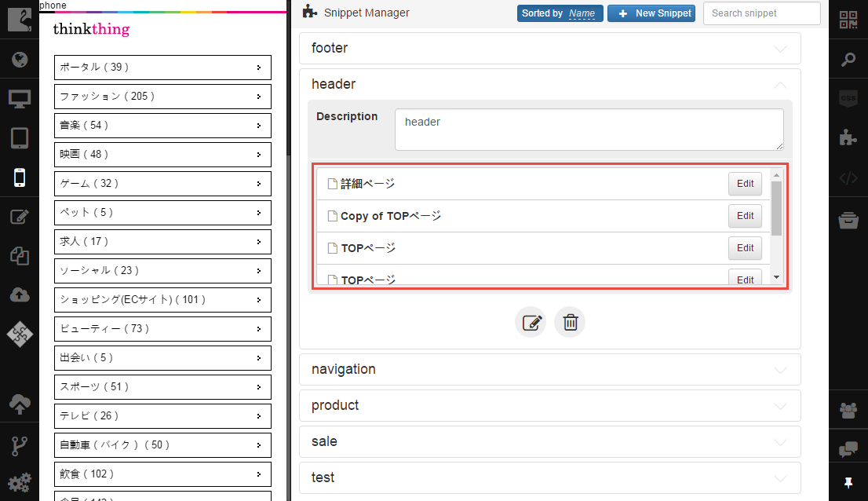Switch to tablet preview mode
Screen dimensions: 868x501
point(20,138)
